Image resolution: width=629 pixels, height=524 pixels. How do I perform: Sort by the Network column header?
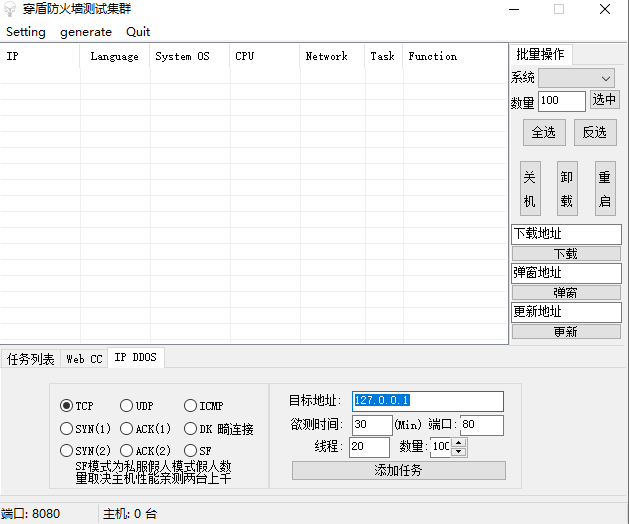(x=327, y=57)
